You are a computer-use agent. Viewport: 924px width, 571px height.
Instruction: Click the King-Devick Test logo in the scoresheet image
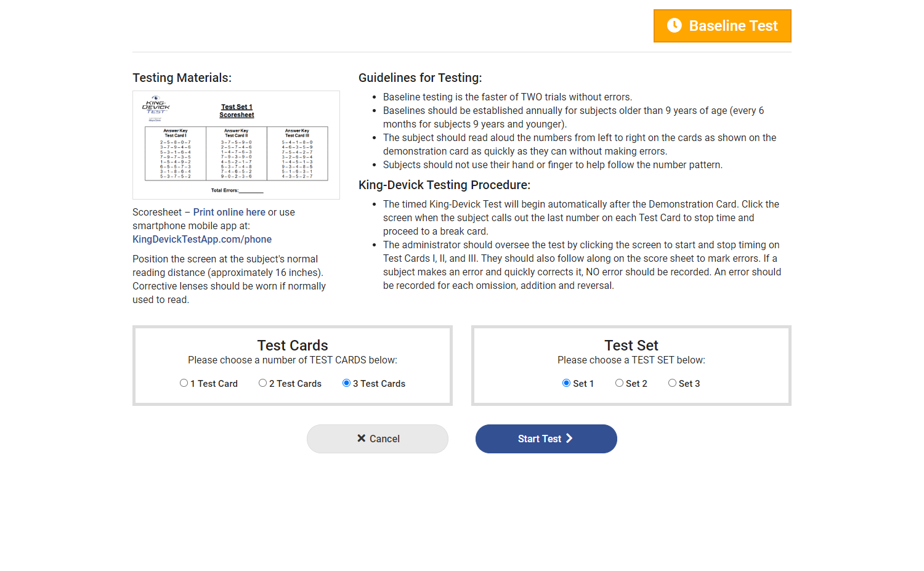pos(156,106)
